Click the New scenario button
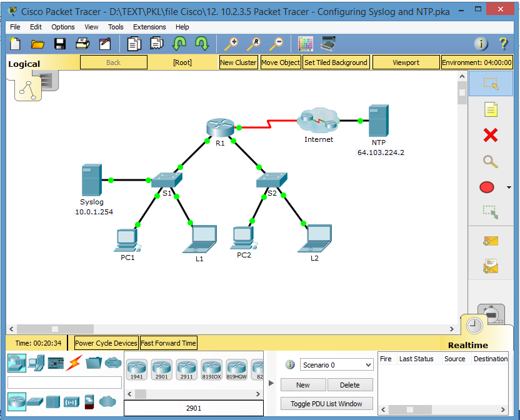Image resolution: width=520 pixels, height=420 pixels. click(303, 385)
